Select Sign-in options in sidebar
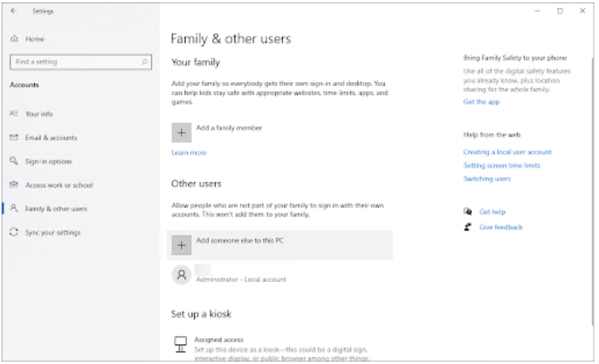Viewport: 599px width, 364px height. 49,161
